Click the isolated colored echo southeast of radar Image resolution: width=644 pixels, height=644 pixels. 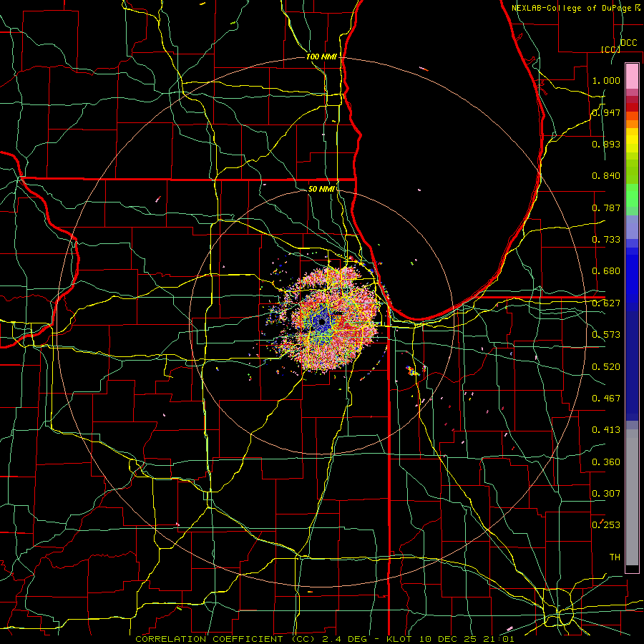point(412,371)
